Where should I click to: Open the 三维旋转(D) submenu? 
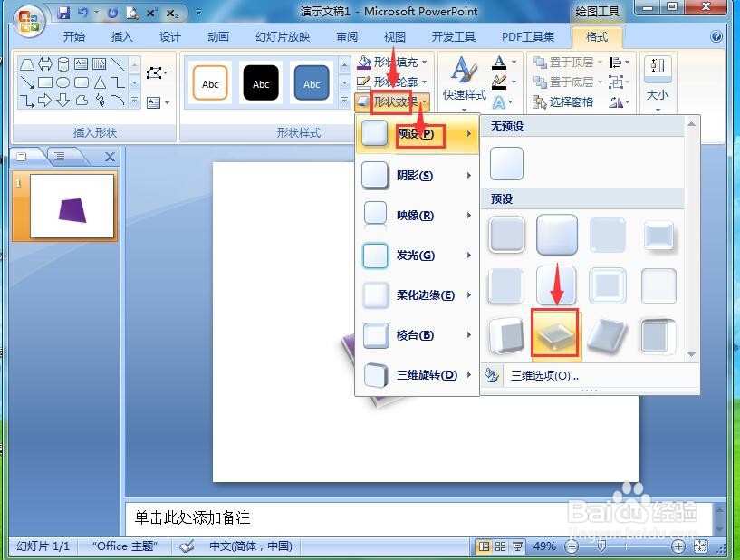tap(418, 375)
